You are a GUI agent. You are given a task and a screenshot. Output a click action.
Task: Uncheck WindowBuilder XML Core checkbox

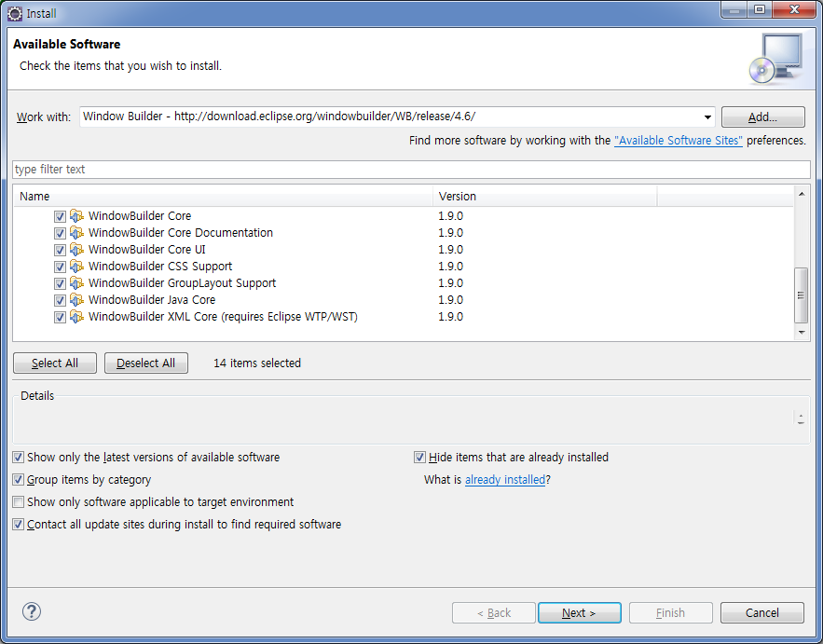(60, 317)
